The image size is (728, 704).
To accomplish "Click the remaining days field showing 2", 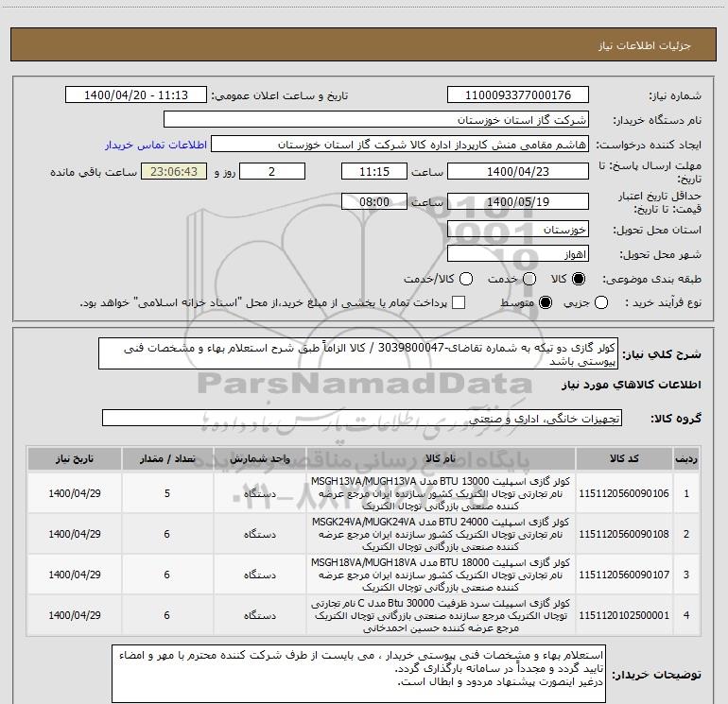I will 272,171.
